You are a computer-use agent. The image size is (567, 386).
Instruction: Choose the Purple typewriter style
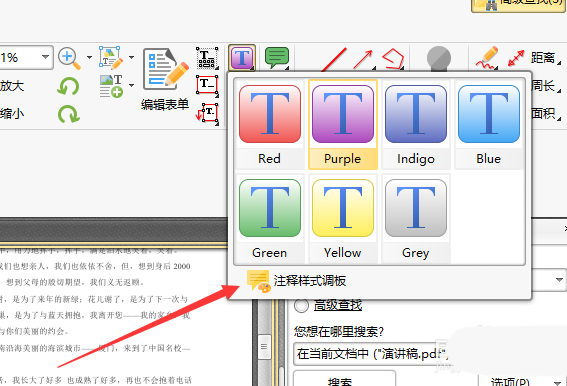coord(343,124)
